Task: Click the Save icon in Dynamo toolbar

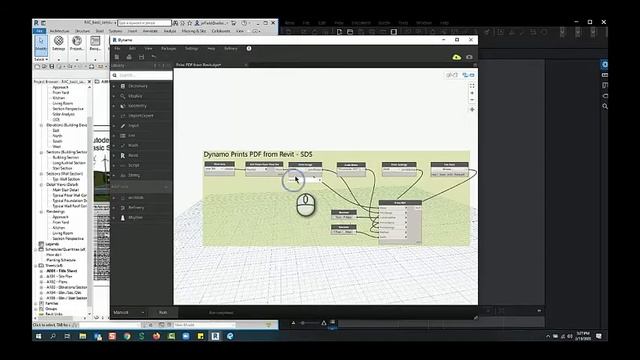Action: (141, 57)
